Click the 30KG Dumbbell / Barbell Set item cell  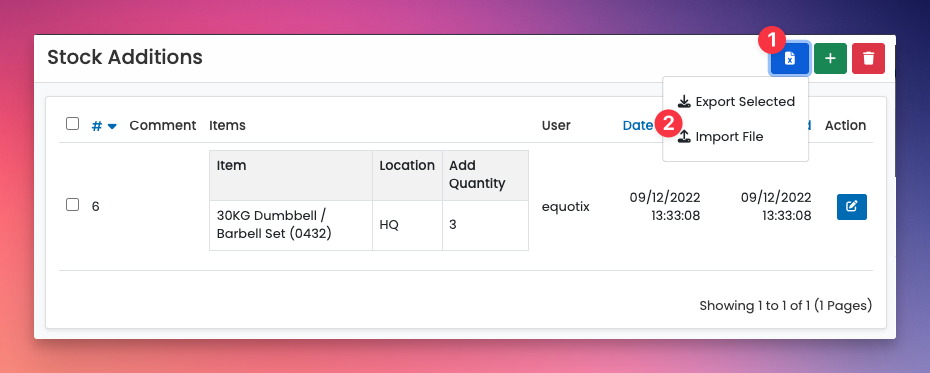[291, 225]
